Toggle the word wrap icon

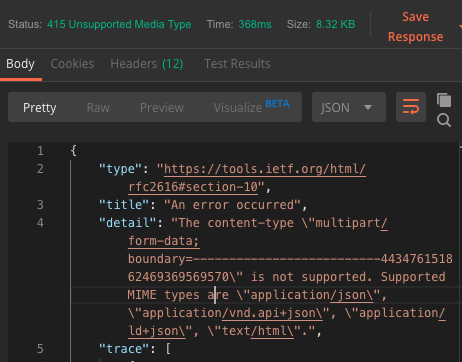point(411,107)
